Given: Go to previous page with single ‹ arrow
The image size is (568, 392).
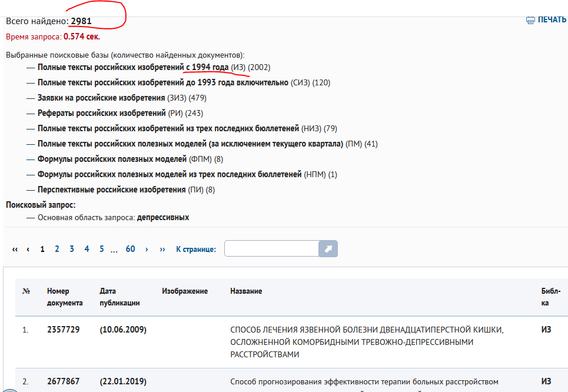Looking at the screenshot, I should [x=28, y=249].
